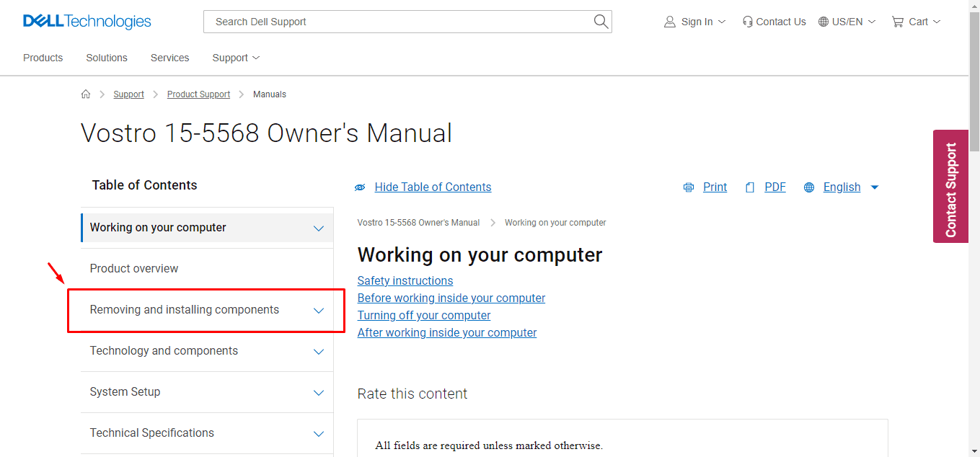The height and width of the screenshot is (457, 980).
Task: Open the English language dropdown arrow
Action: [x=874, y=187]
